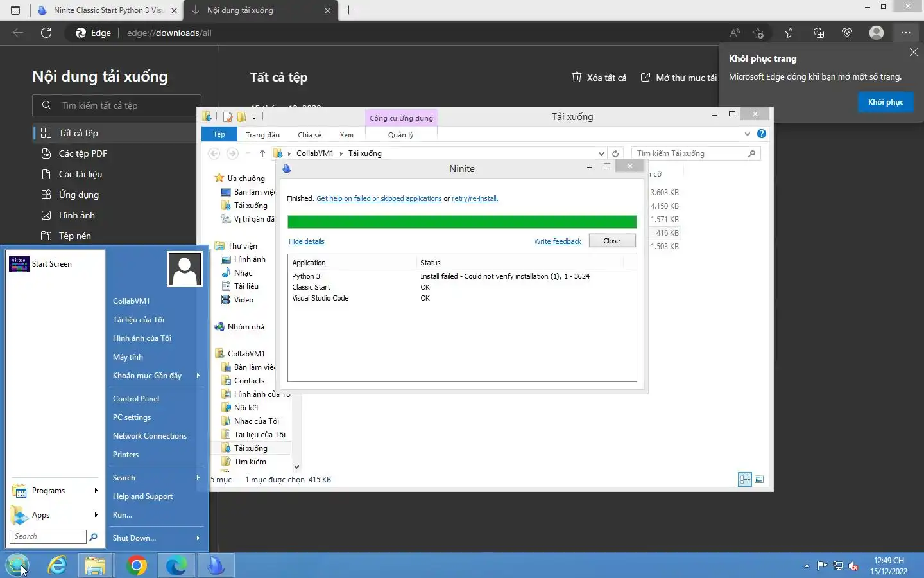Expand the Explorer ribbon chevron
The image size is (924, 578).
click(747, 134)
